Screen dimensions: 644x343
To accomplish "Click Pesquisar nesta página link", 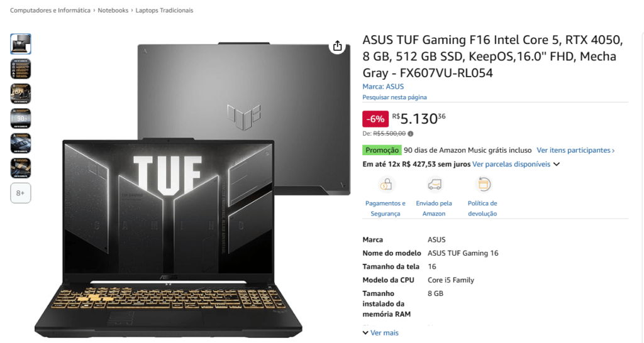I will 394,97.
